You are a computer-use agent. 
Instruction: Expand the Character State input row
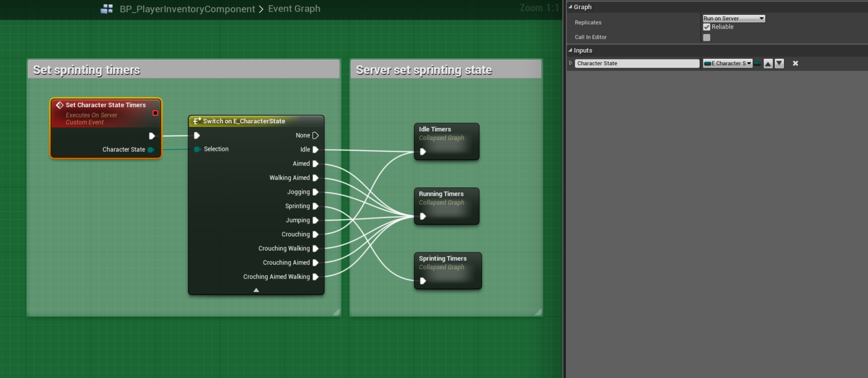point(570,63)
